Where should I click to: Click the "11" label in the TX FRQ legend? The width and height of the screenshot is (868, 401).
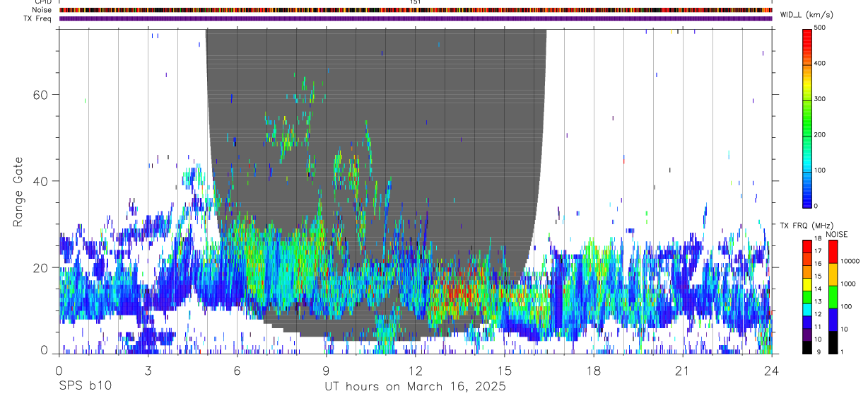(818, 327)
